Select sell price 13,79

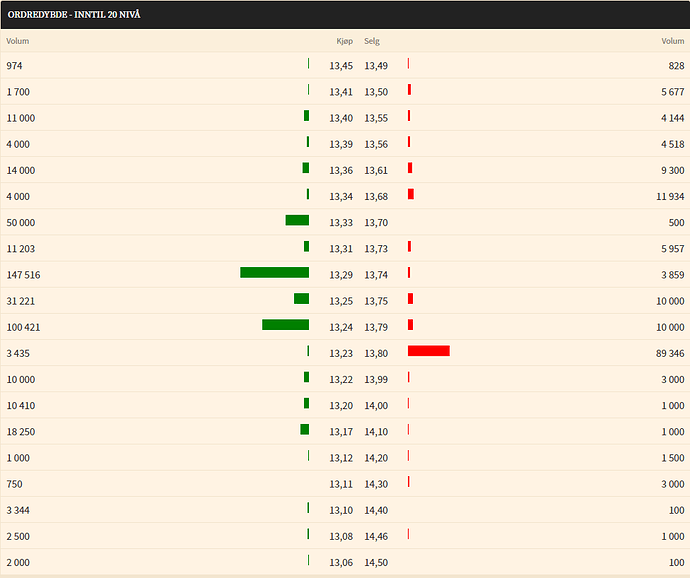click(376, 328)
